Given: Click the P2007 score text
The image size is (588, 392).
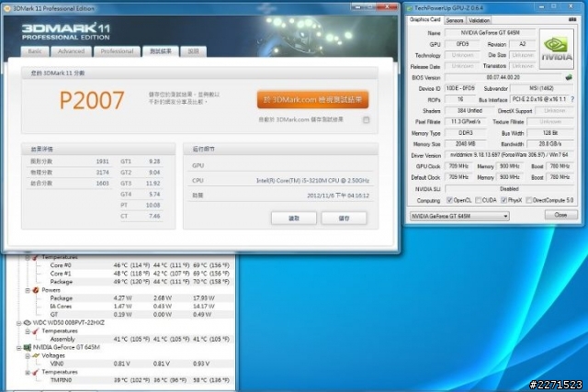Looking at the screenshot, I should tap(92, 100).
